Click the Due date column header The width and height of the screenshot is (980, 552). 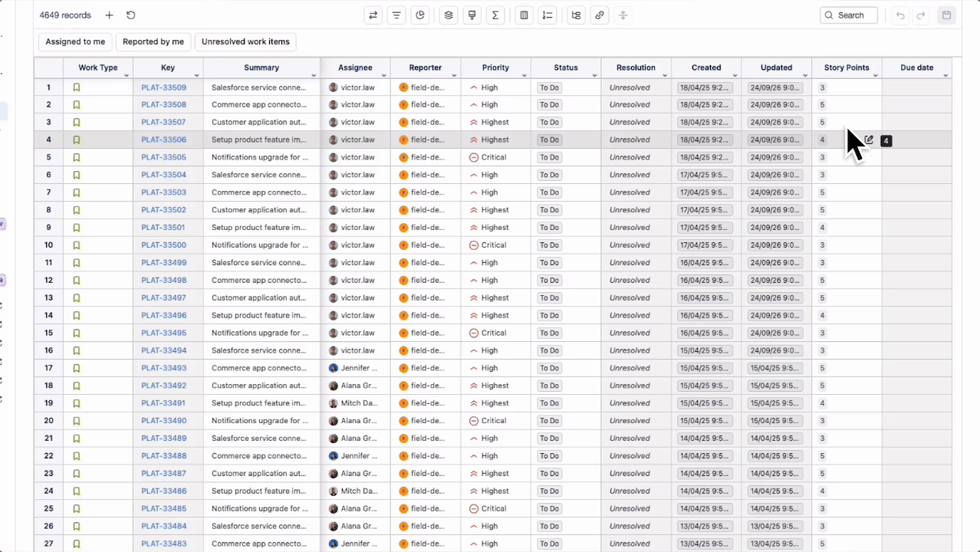coord(916,67)
